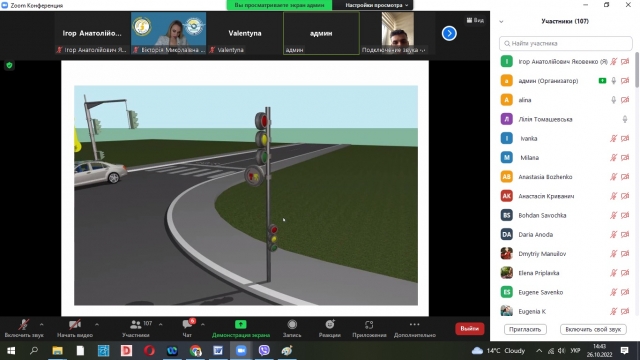Open participants options arrow in toolbar
Screen dimensions: 640x360
[160, 324]
